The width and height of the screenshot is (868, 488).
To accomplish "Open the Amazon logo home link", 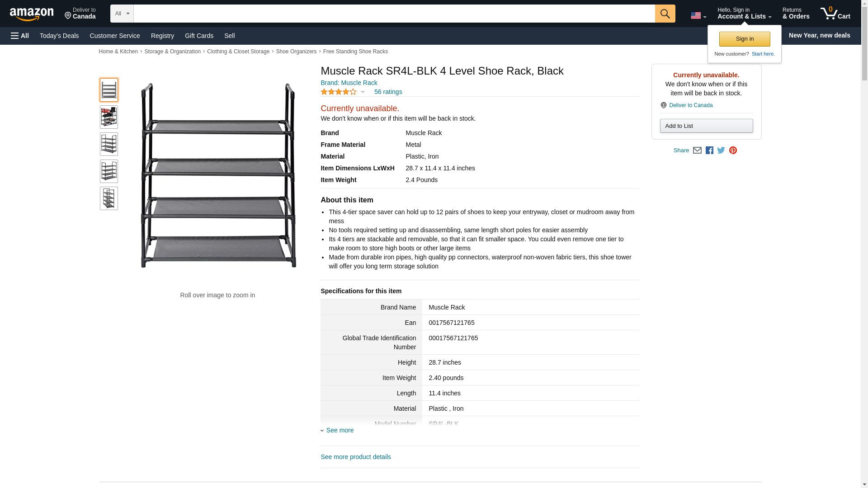I will pos(32,14).
